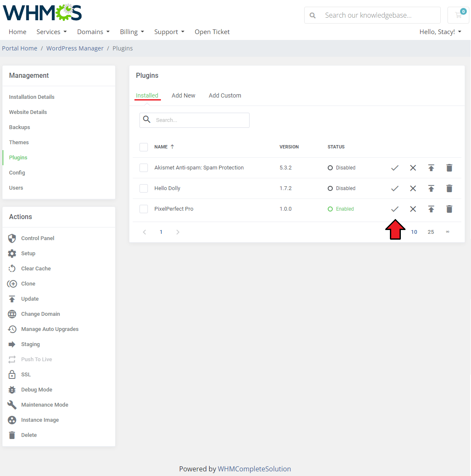Viewport: 471px width, 476px height.
Task: Toggle the select-all plugins checkbox
Action: pyautogui.click(x=144, y=147)
